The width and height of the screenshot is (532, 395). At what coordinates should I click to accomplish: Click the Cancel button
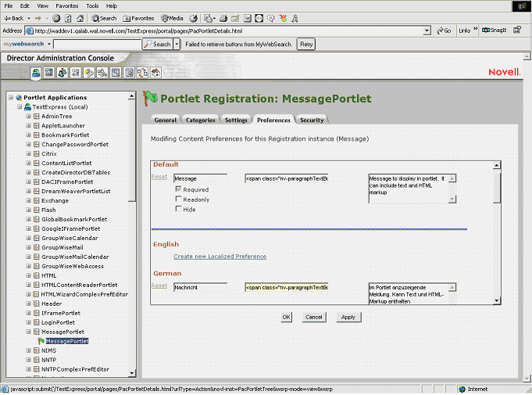[x=314, y=318]
